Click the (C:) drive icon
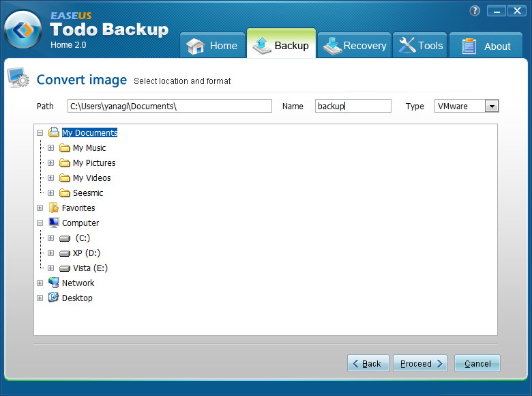The width and height of the screenshot is (532, 396). click(65, 238)
